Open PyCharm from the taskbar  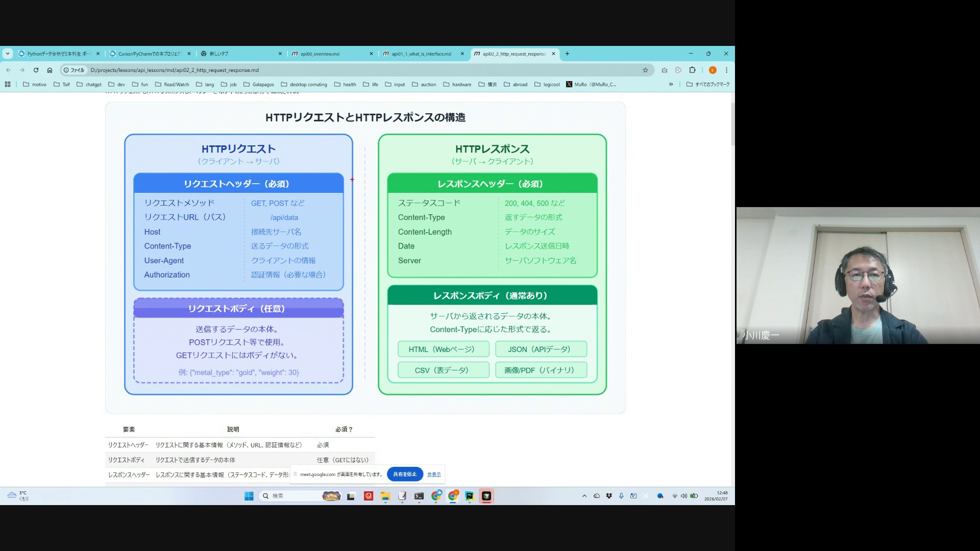(469, 496)
